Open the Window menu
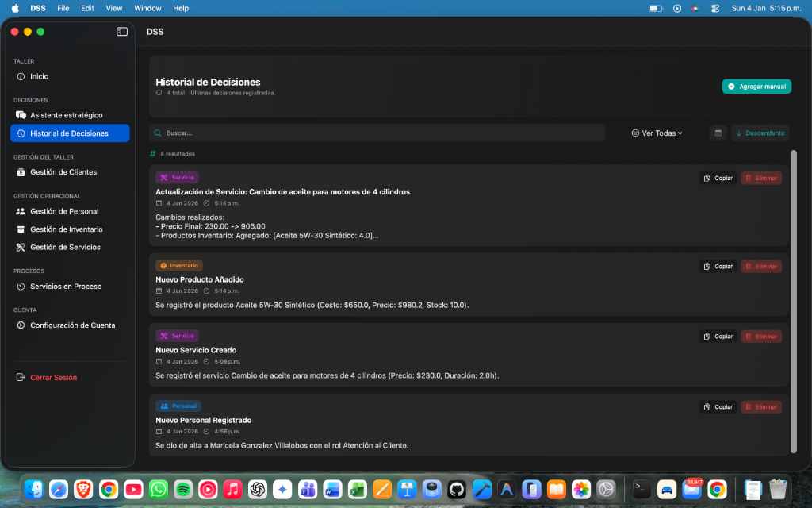 (147, 8)
